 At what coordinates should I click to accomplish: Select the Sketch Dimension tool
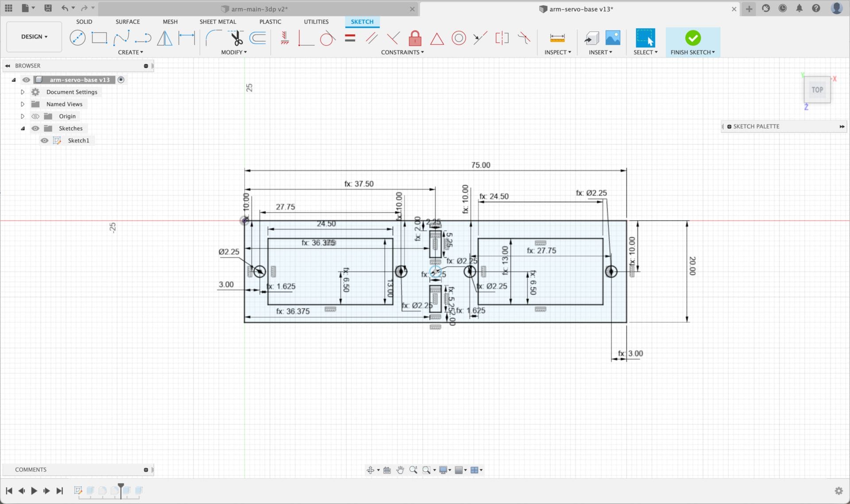(186, 38)
